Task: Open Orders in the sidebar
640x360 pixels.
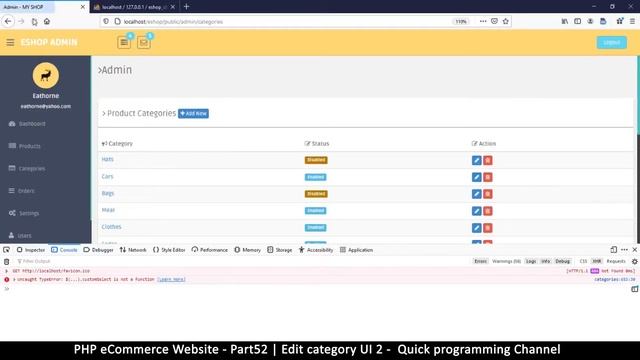Action: tap(21, 191)
